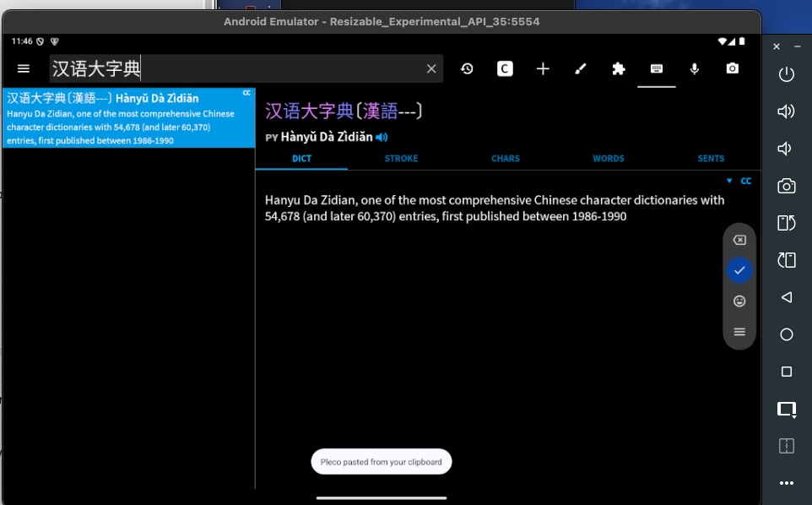Start voice input with the microphone
The image size is (812, 505).
[695, 68]
